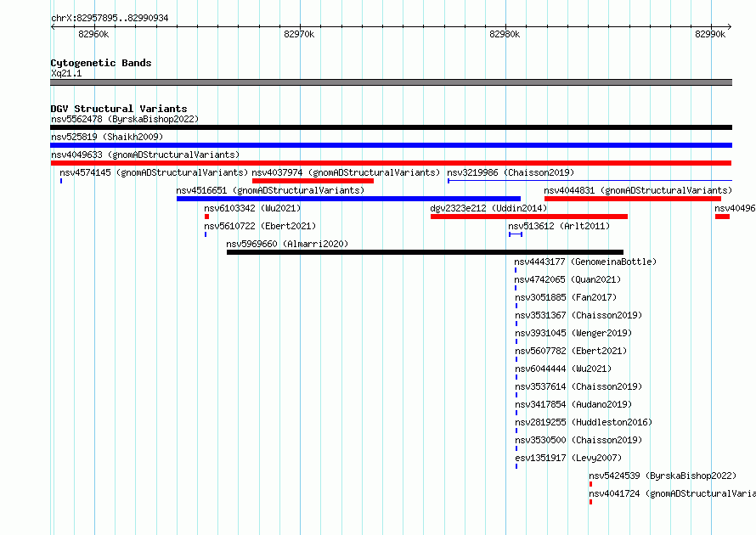The height and width of the screenshot is (535, 756).
Task: Click nsv4742065 (Quan2021) label
Action: (x=567, y=279)
